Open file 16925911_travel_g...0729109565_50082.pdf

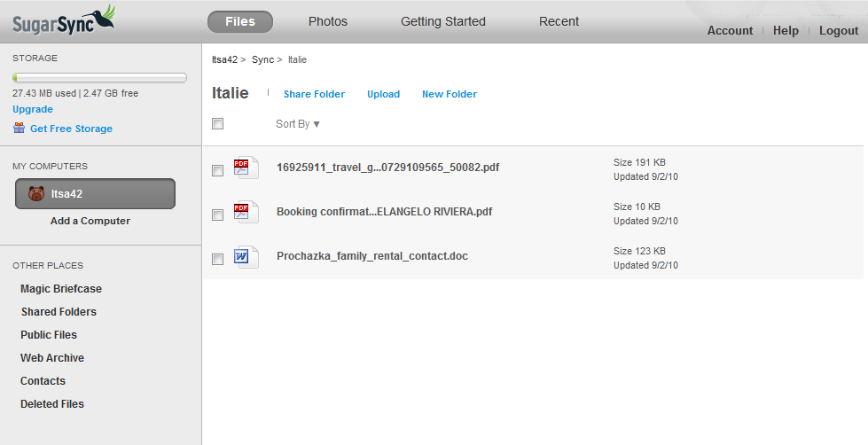pos(387,168)
